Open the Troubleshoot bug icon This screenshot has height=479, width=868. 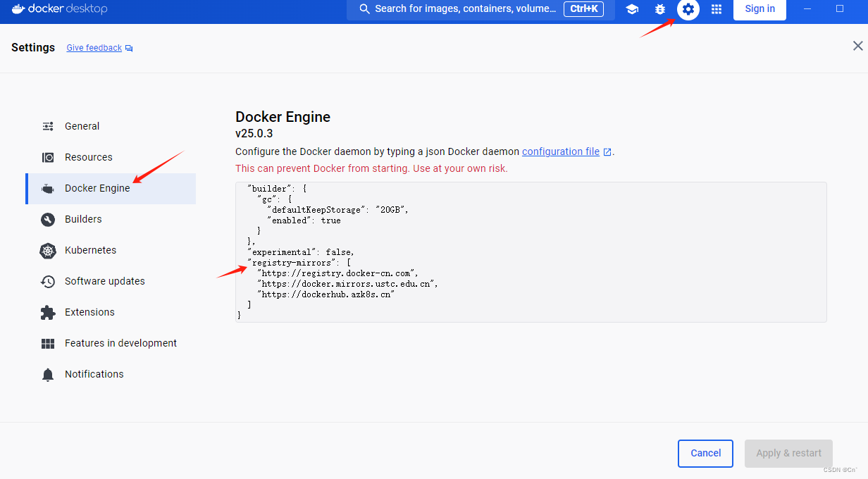click(x=660, y=9)
